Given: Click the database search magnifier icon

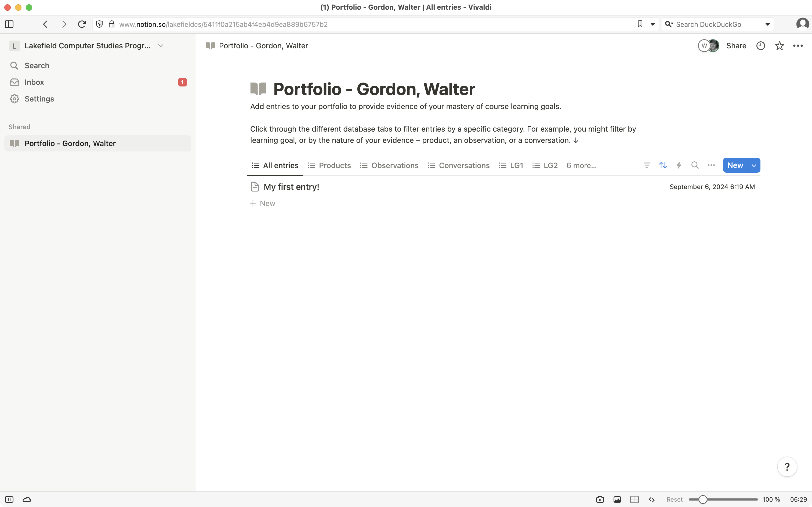Looking at the screenshot, I should tap(695, 165).
